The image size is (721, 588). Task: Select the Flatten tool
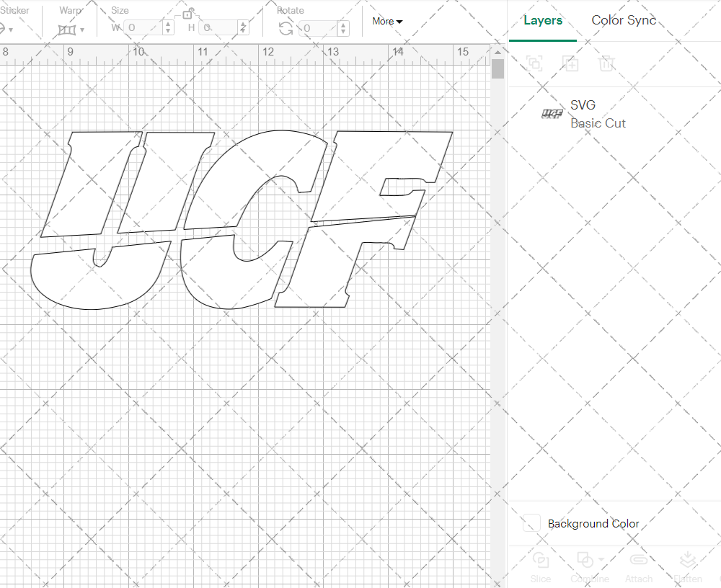[688, 566]
